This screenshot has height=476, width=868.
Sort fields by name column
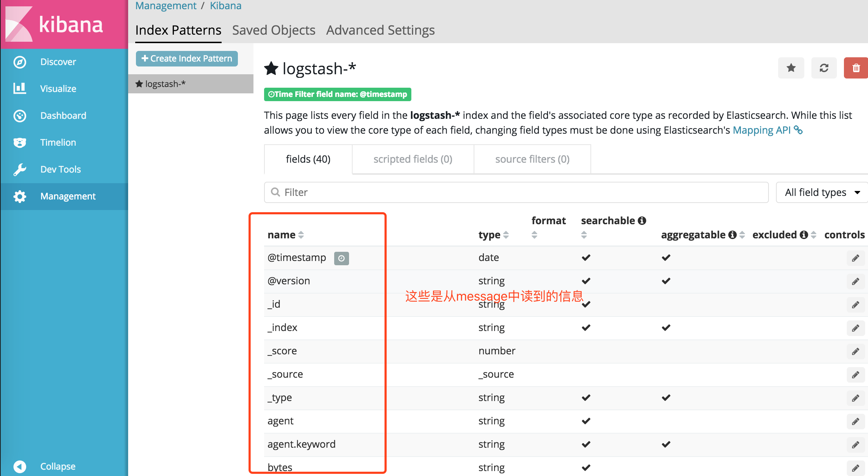pos(301,235)
